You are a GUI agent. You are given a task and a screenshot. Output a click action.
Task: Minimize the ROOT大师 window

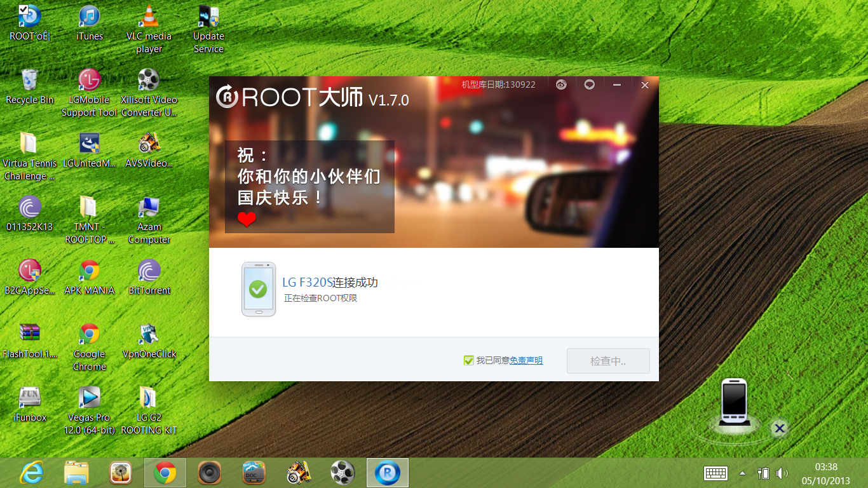tap(616, 85)
